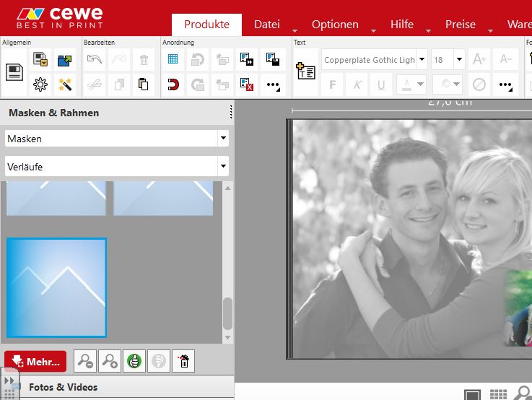Click the blue alignment grid icon
Viewport: 532px width, 400px height.
pos(173,60)
